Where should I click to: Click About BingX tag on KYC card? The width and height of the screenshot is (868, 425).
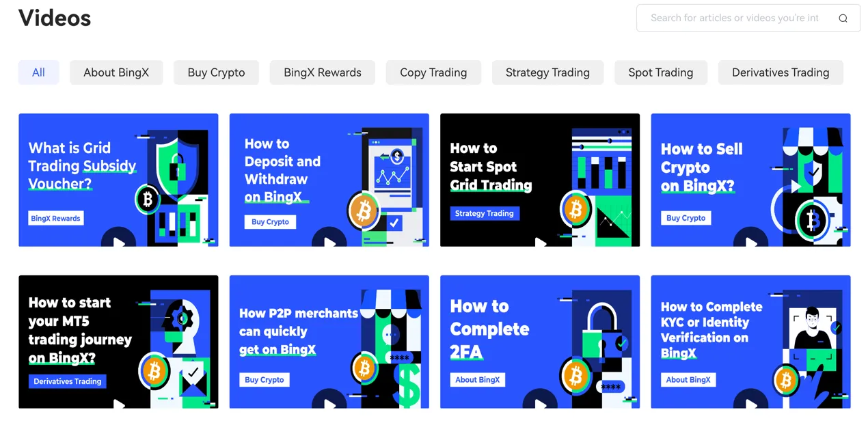tap(688, 380)
